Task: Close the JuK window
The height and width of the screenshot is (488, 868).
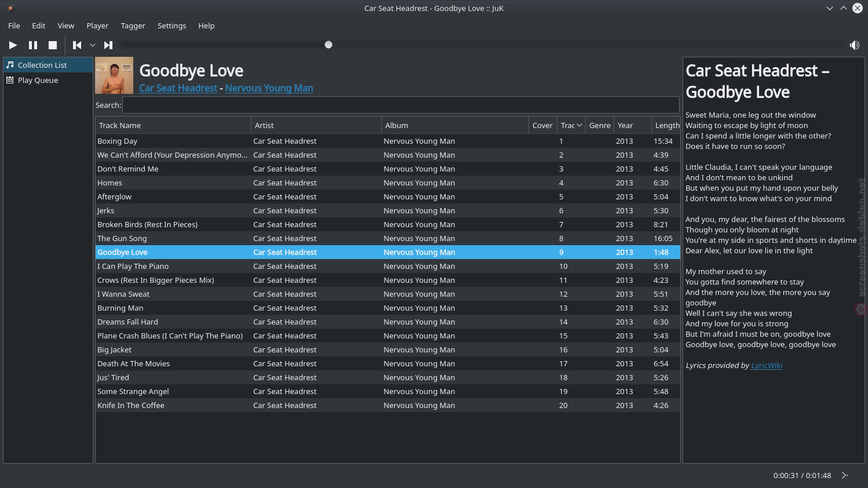Action: click(x=858, y=8)
